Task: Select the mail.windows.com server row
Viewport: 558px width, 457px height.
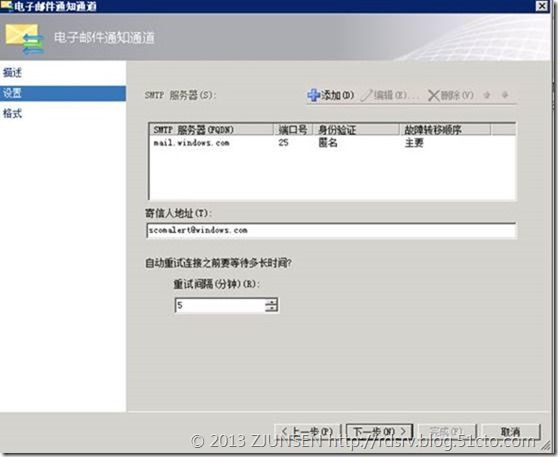Action: pyautogui.click(x=332, y=143)
